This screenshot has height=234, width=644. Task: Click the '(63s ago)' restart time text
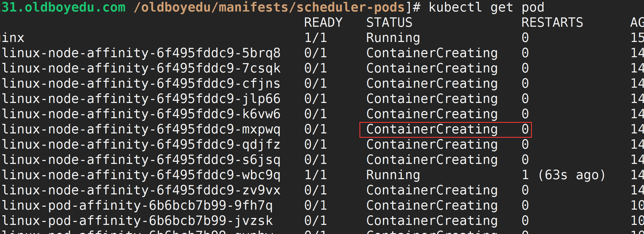coord(571,175)
